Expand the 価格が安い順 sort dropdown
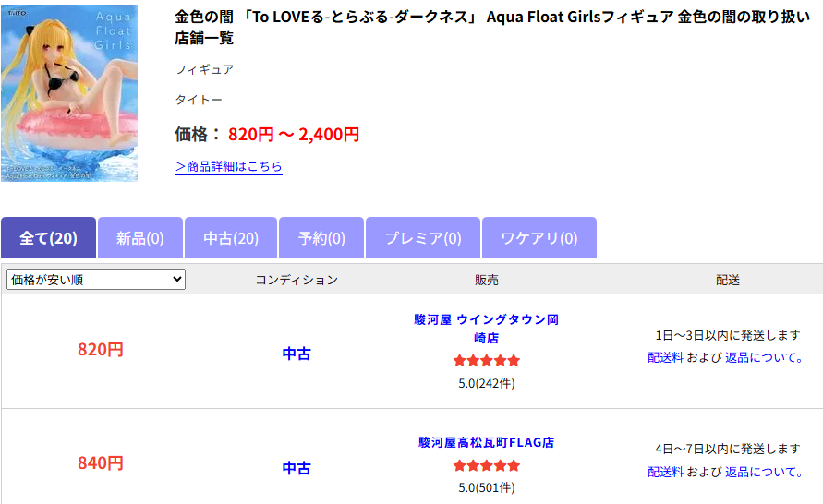Image resolution: width=823 pixels, height=504 pixels. tap(96, 280)
